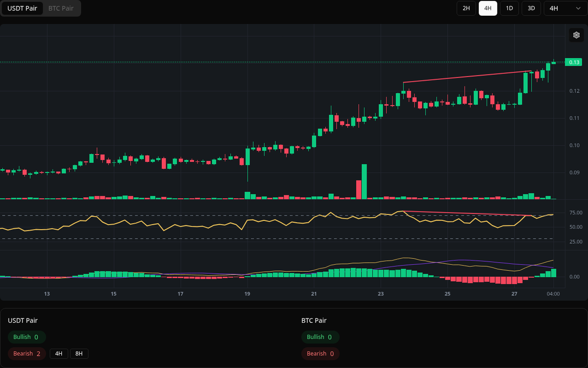The height and width of the screenshot is (368, 588).
Task: Click the 0.13 current price label
Action: coord(574,62)
